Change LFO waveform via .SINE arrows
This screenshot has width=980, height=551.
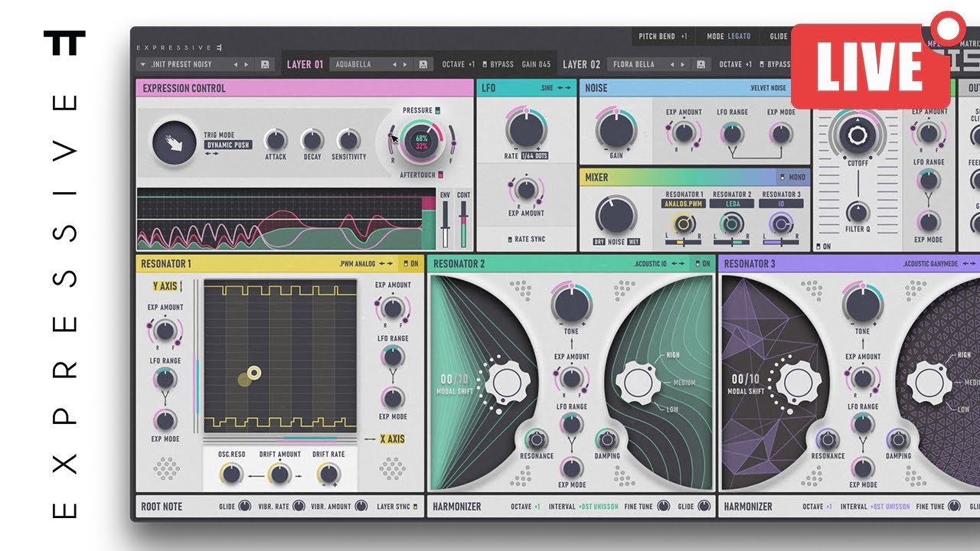click(x=566, y=88)
